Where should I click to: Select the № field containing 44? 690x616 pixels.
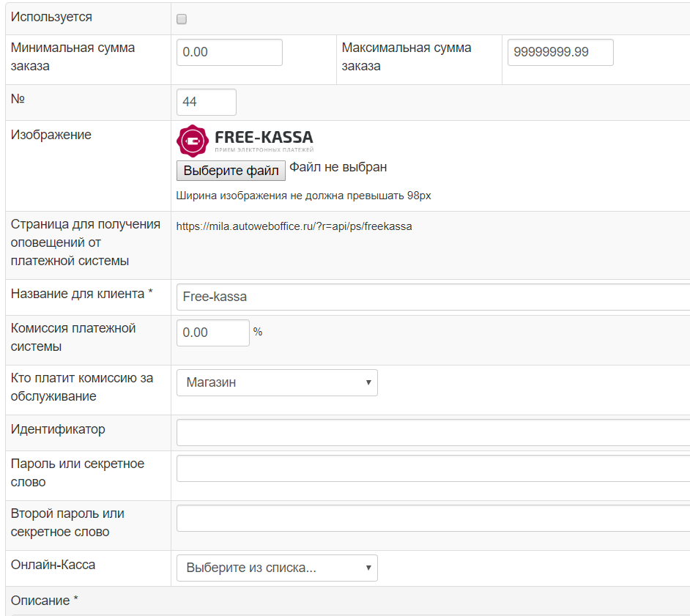tap(206, 103)
